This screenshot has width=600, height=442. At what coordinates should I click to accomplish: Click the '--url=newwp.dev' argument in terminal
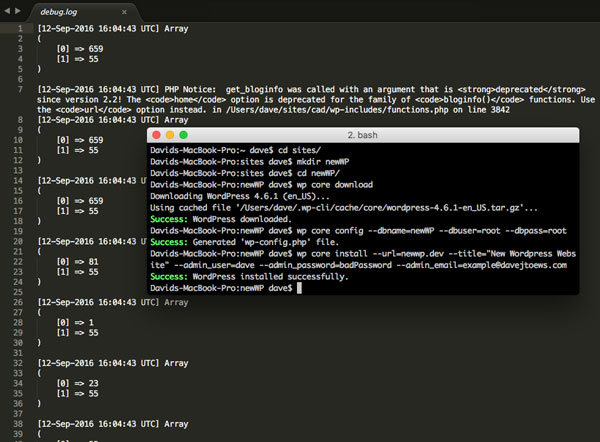coord(408,254)
